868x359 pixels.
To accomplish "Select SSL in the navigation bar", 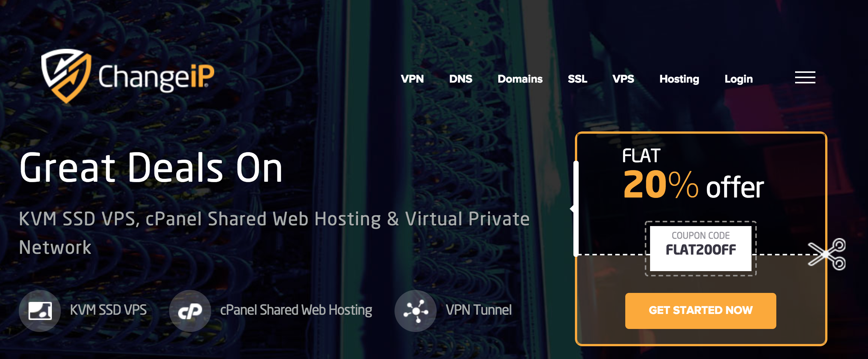I will (578, 79).
